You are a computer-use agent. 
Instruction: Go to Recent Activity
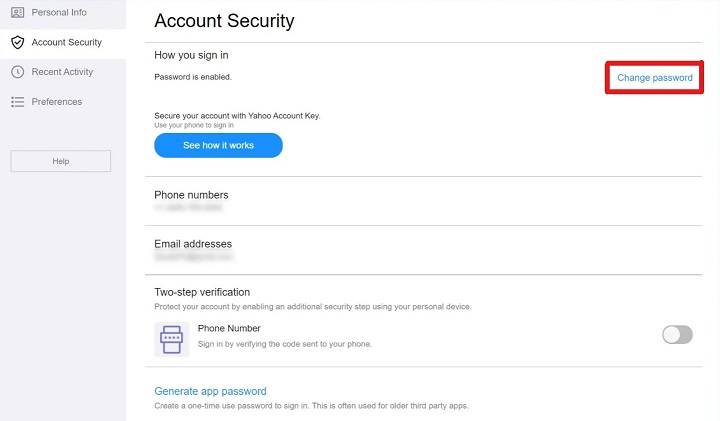click(x=62, y=72)
